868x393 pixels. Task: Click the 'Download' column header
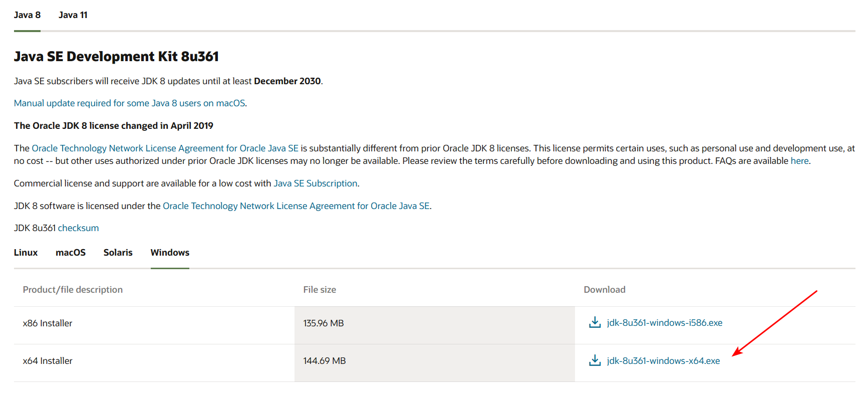(x=605, y=290)
